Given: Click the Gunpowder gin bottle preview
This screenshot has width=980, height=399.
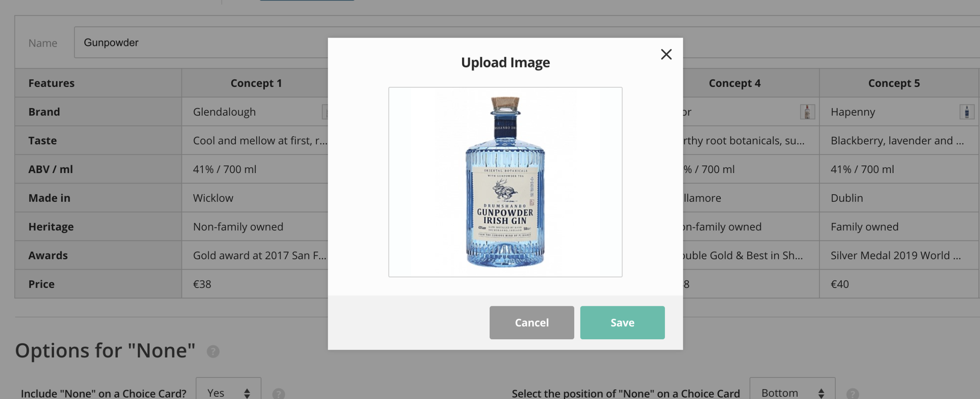Looking at the screenshot, I should (505, 182).
